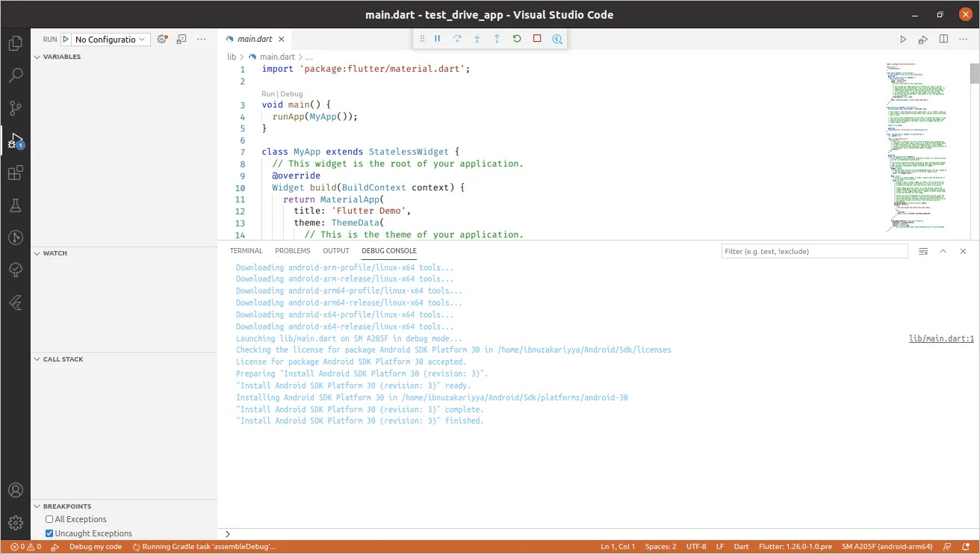Select device SM A205F (android-arm64)
This screenshot has width=980, height=555.
click(887, 547)
